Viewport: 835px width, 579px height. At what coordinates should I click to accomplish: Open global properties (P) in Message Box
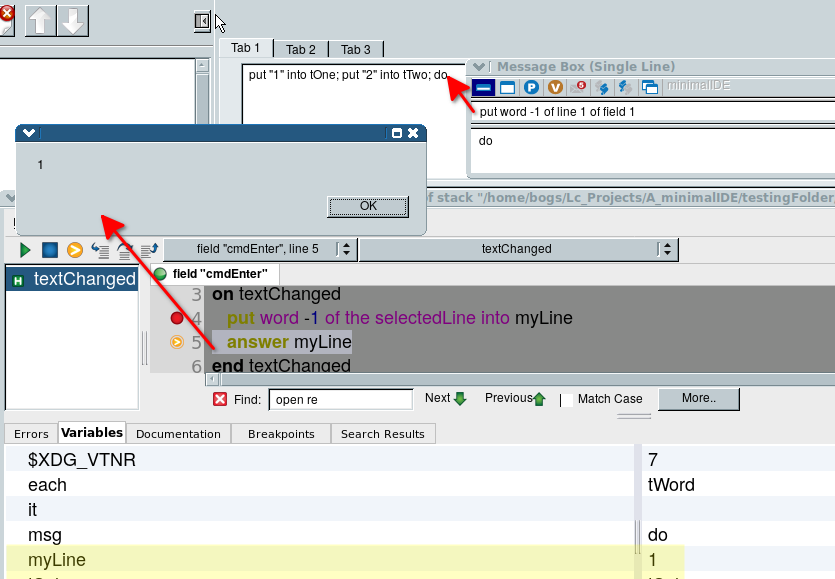tap(531, 87)
